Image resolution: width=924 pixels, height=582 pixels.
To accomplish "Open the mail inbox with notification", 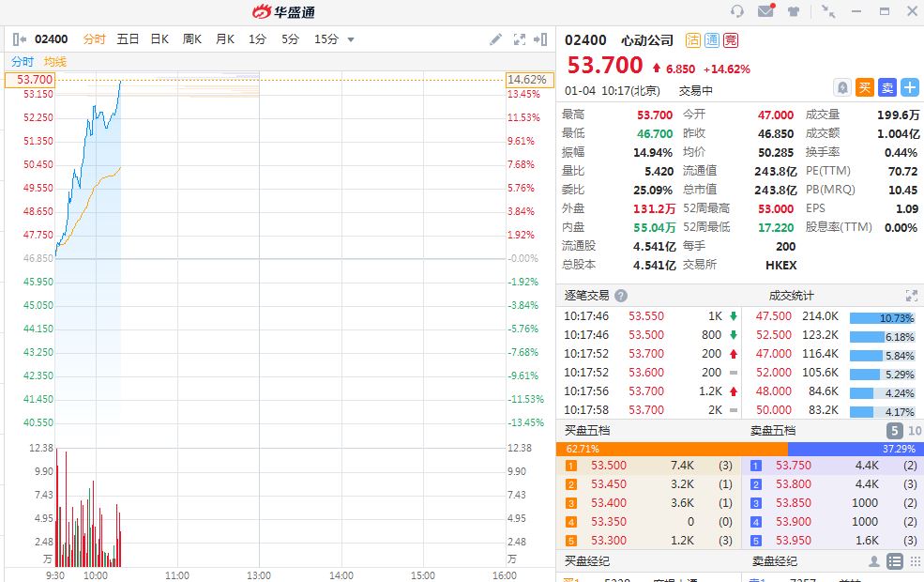I will 765,11.
